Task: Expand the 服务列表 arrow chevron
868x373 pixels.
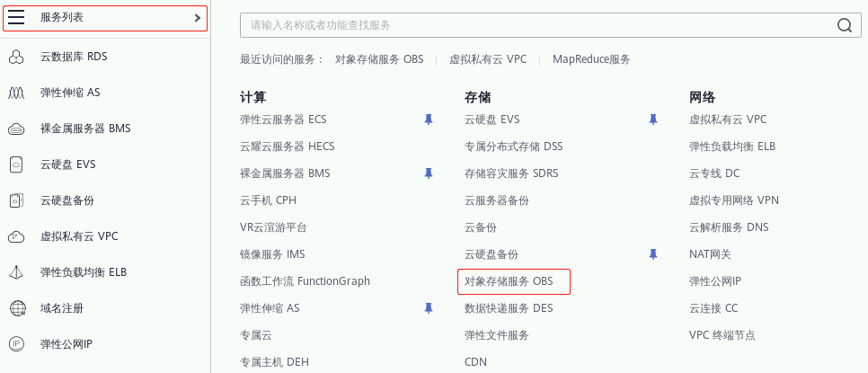Action: tap(198, 18)
